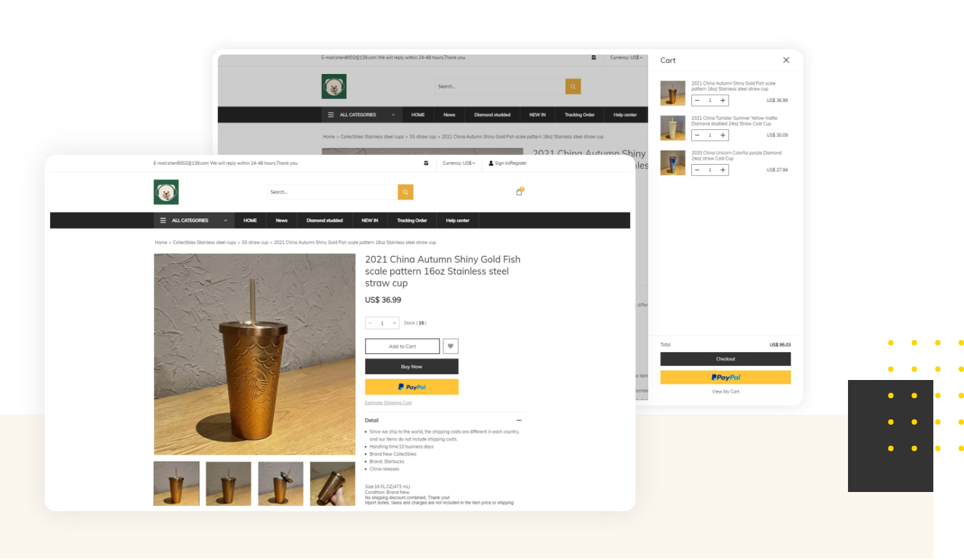Open 2021 China Autumn Shiny Gold Fish title in Cart
This screenshot has height=560, width=964.
(733, 86)
